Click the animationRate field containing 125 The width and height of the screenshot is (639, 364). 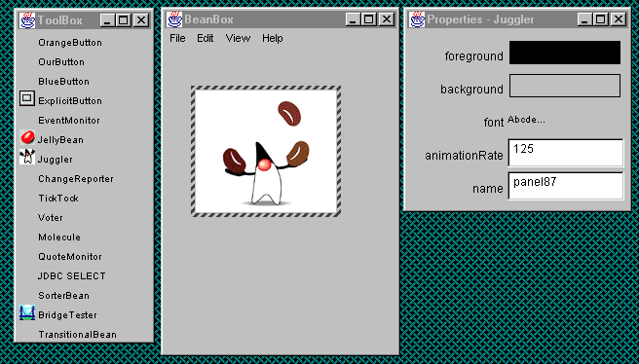[566, 153]
